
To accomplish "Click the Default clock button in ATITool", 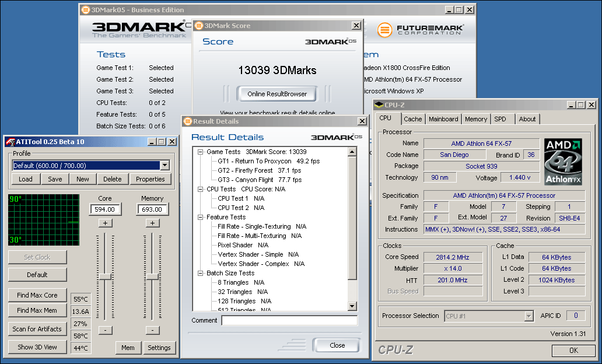I will tap(37, 275).
